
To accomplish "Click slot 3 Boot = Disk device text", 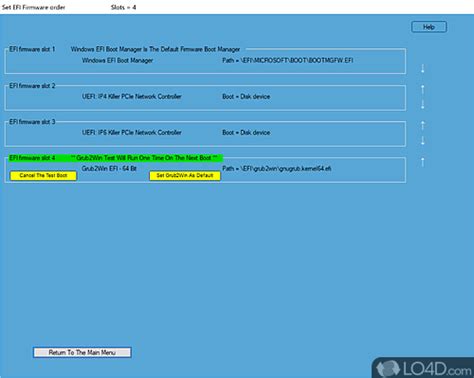I will (246, 133).
